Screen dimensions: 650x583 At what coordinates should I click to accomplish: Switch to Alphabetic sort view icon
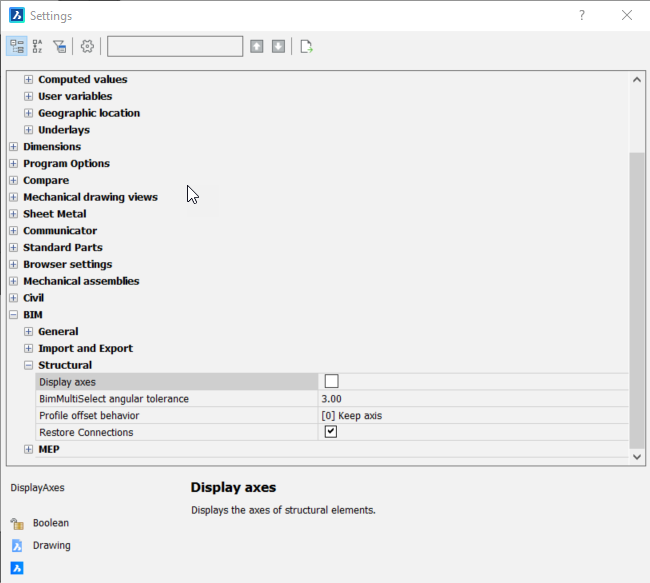[x=38, y=46]
